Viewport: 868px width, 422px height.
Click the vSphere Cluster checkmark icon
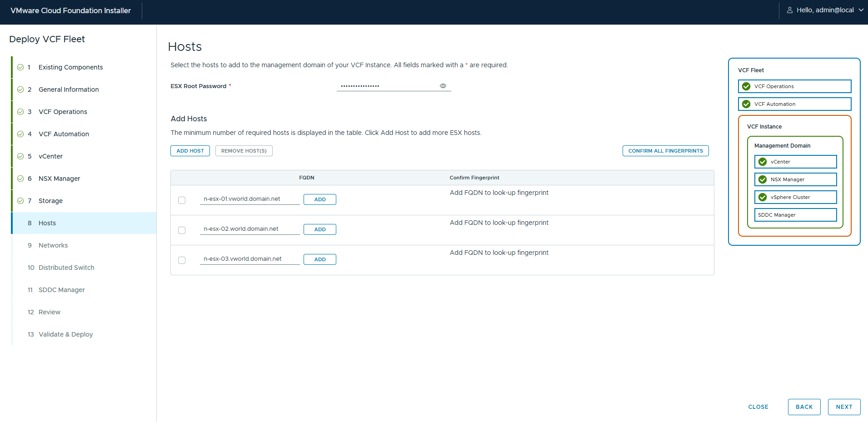(x=763, y=197)
